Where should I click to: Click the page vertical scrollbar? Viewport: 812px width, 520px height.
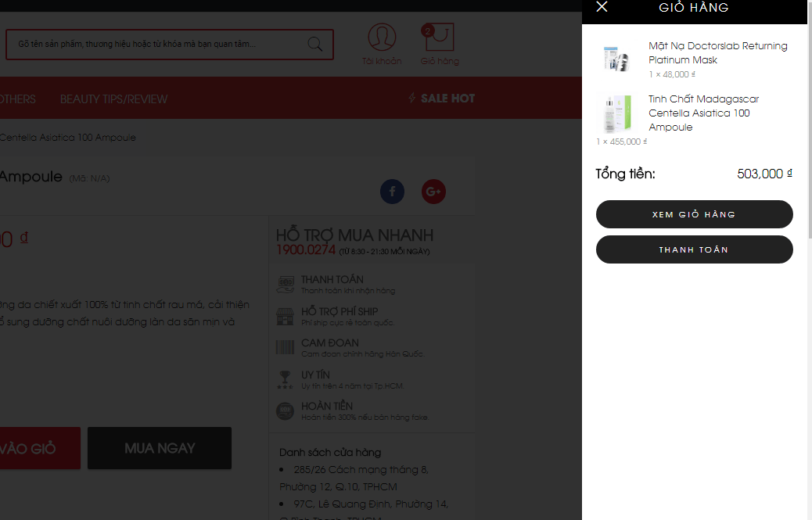(810, 119)
